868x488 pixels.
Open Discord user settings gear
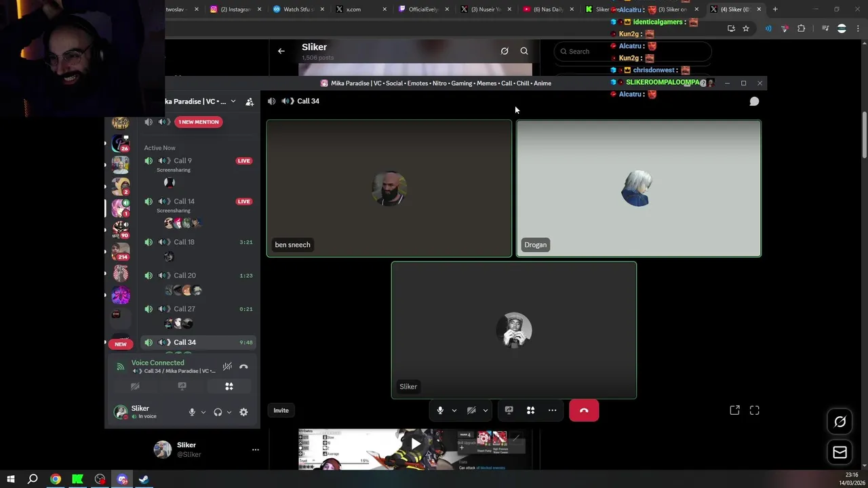[243, 412]
